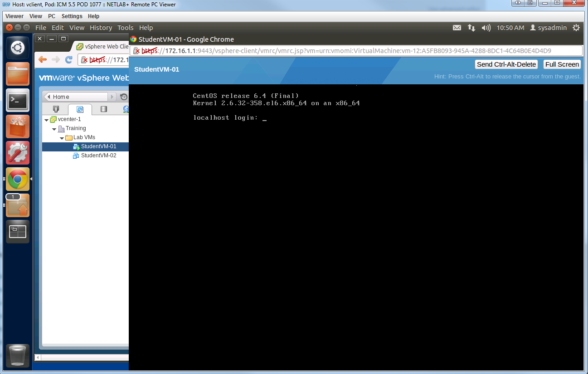Switch to Storage inventory tab

(103, 109)
